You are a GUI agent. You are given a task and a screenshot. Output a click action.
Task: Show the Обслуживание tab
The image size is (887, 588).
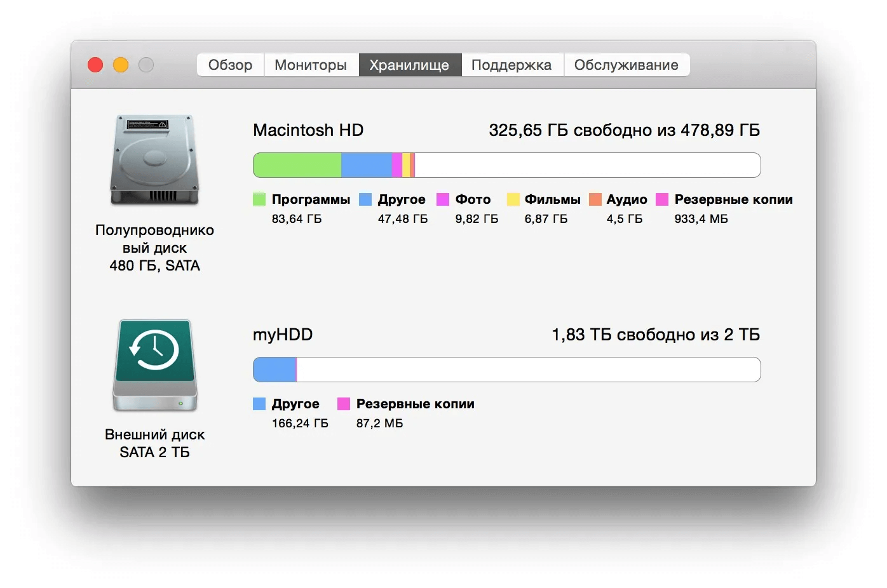pyautogui.click(x=626, y=65)
